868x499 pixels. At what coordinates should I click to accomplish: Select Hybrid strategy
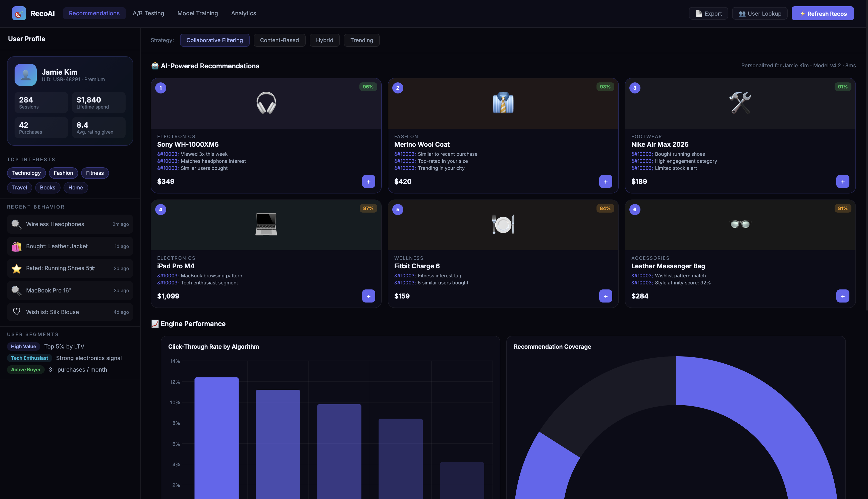[x=324, y=40]
